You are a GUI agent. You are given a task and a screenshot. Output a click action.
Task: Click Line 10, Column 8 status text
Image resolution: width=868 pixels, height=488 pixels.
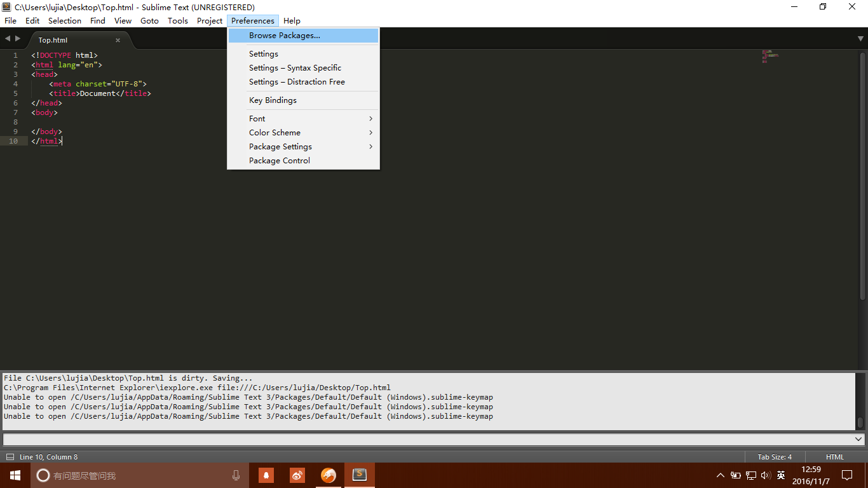49,457
